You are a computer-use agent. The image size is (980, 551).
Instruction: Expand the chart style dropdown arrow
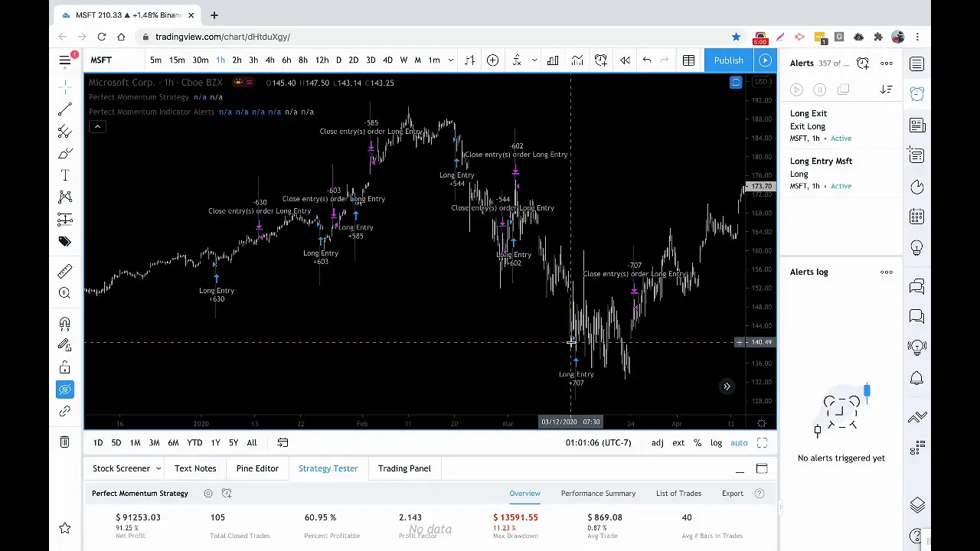click(x=534, y=60)
